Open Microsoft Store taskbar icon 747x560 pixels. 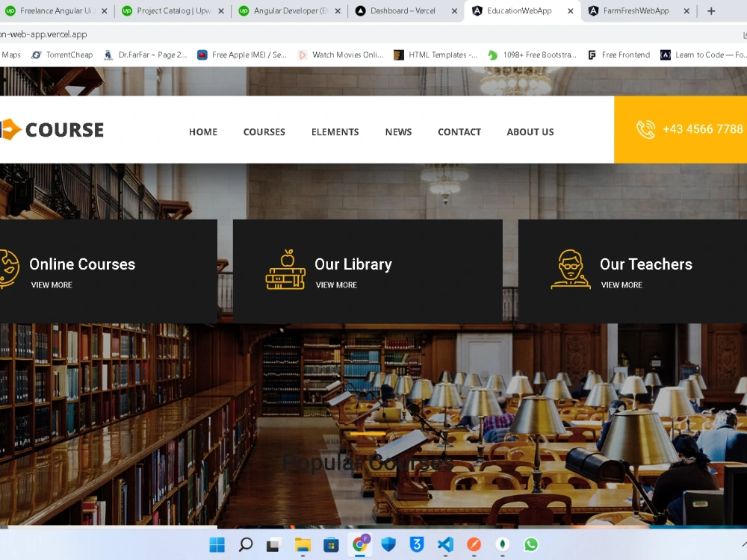click(x=331, y=544)
